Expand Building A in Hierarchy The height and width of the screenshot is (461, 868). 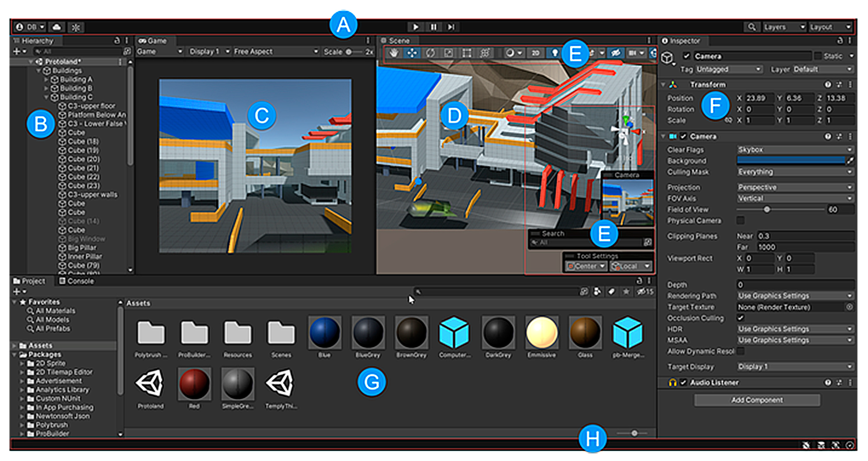tap(46, 80)
